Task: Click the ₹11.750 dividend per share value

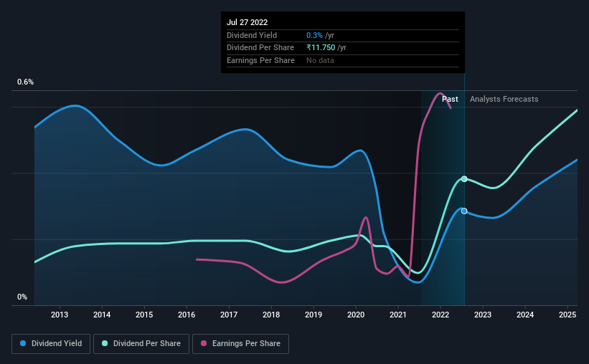Action: click(x=321, y=48)
